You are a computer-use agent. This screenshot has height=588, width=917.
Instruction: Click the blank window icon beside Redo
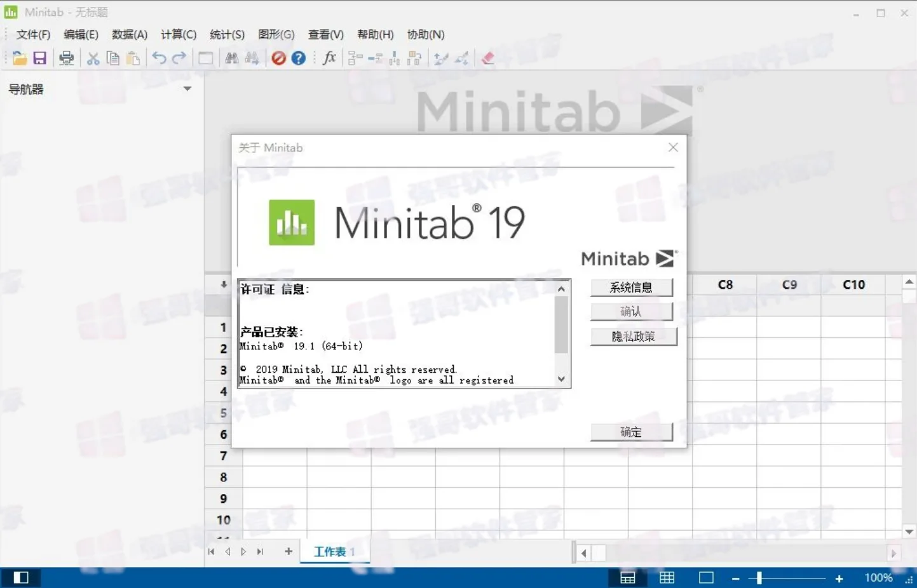205,58
